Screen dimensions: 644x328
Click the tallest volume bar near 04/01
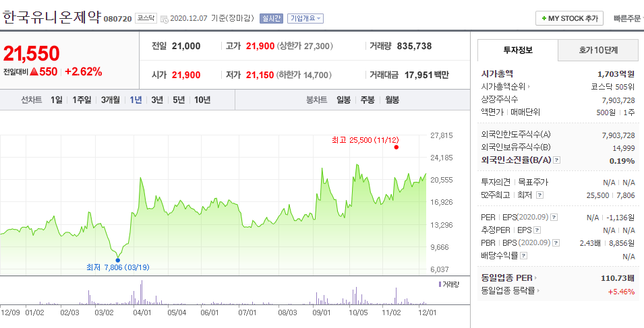[142, 292]
